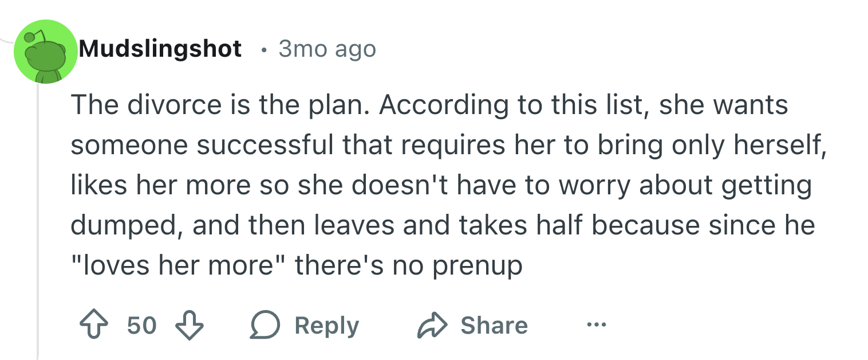Open the Mudslingshot user profile link
The width and height of the screenshot is (868, 360).
coord(160,49)
